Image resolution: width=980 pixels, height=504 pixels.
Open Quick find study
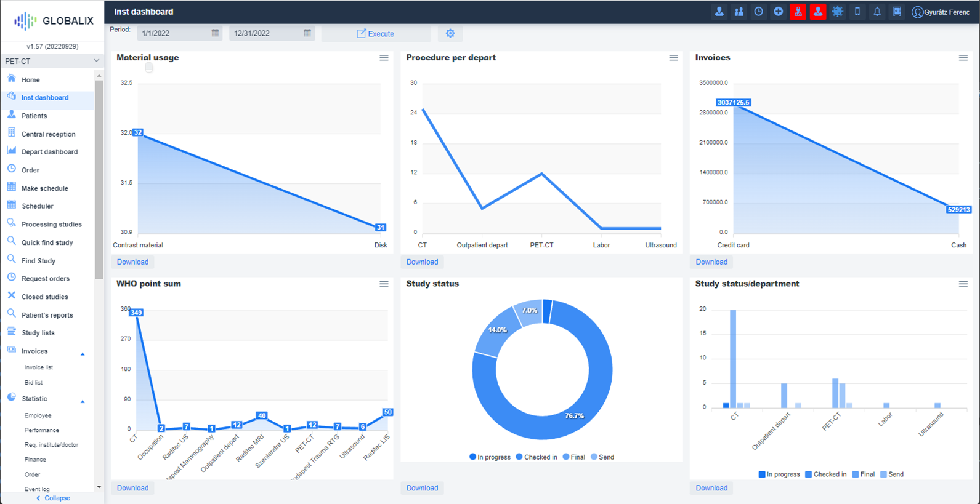pos(47,242)
